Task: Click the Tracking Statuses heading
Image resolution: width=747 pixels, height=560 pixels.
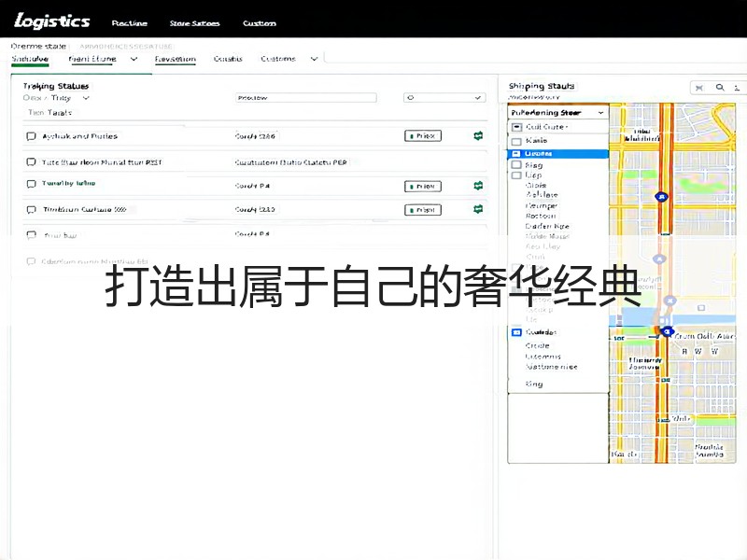Action: pos(56,86)
